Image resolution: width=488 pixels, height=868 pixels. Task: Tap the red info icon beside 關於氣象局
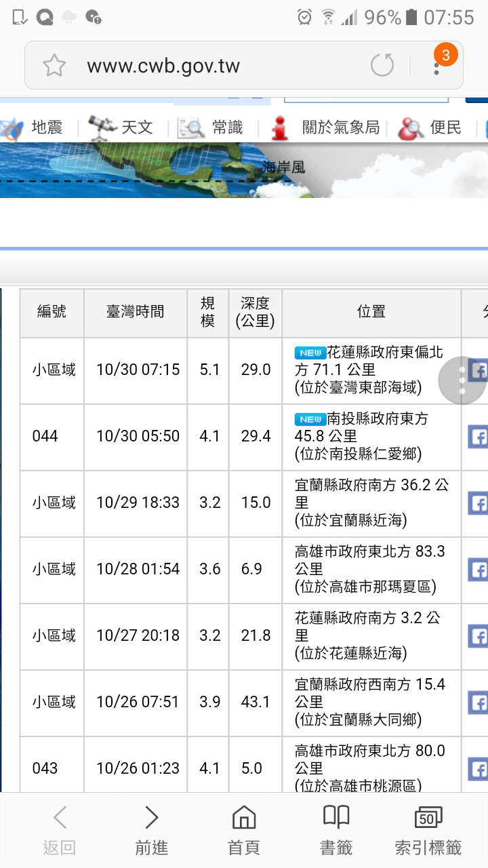point(279,127)
